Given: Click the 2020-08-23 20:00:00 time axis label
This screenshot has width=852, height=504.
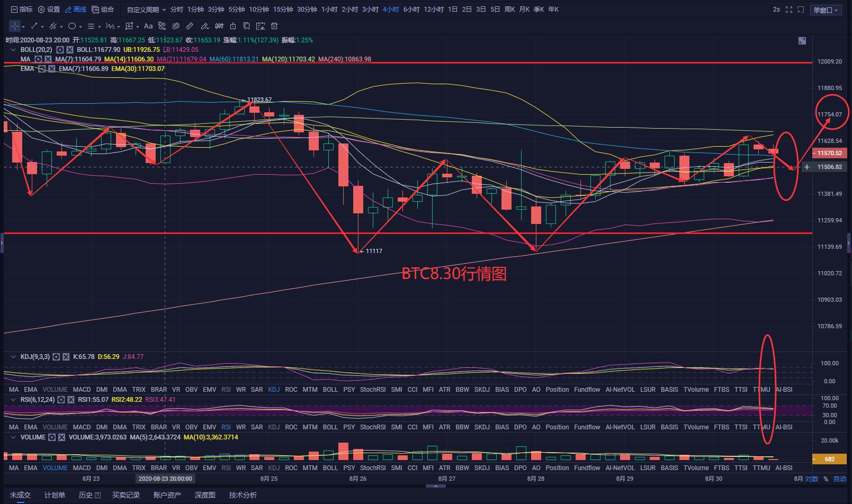Looking at the screenshot, I should pyautogui.click(x=165, y=479).
